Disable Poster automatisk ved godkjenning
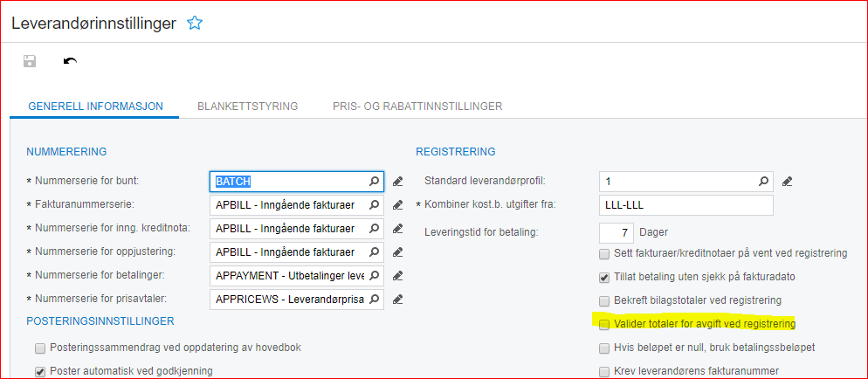Image resolution: width=868 pixels, height=379 pixels. click(40, 371)
